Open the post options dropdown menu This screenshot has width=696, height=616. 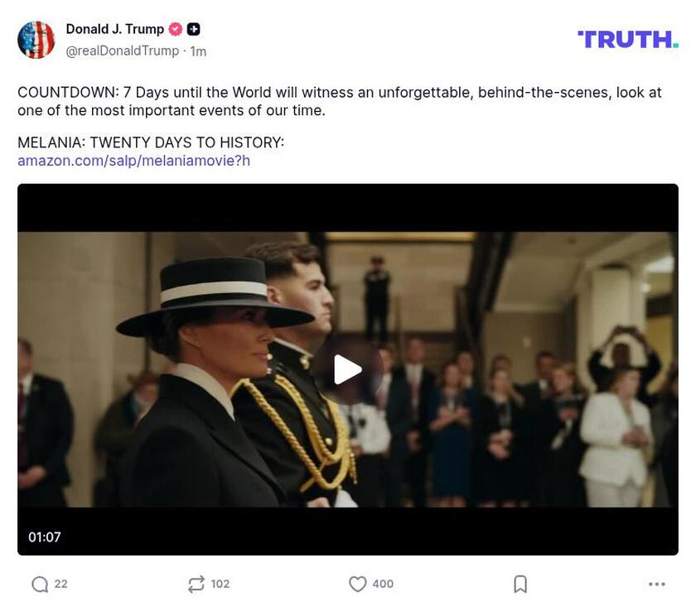656,583
